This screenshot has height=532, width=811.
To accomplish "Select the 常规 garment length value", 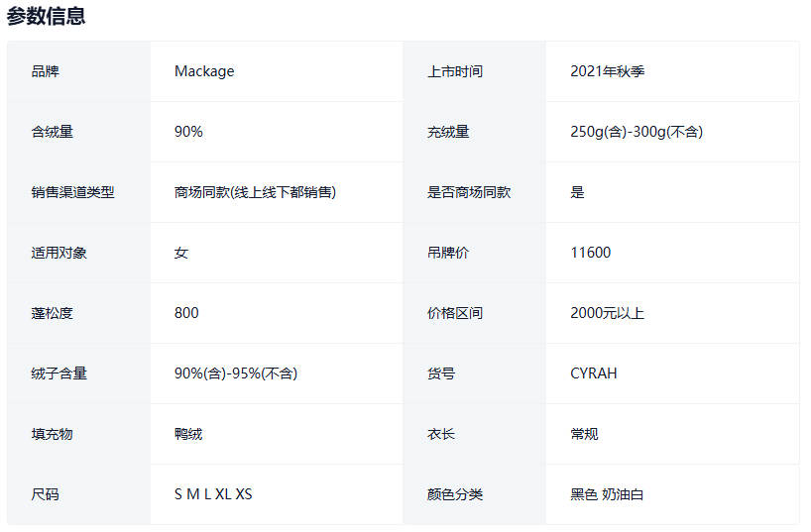I will click(584, 434).
